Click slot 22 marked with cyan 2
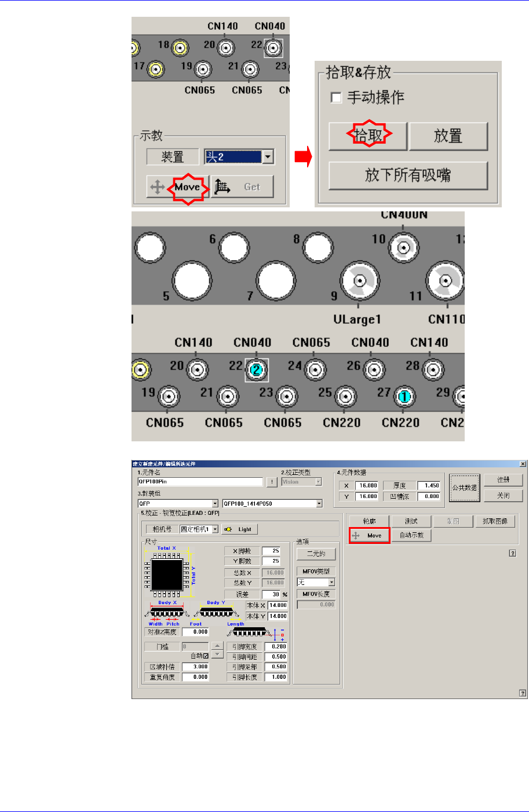 tap(257, 370)
